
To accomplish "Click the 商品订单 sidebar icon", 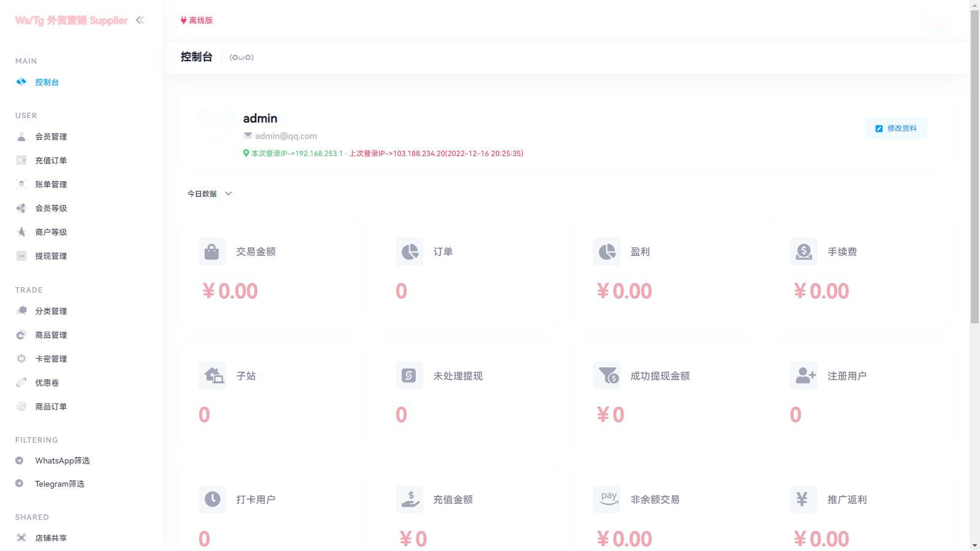I will (x=21, y=407).
